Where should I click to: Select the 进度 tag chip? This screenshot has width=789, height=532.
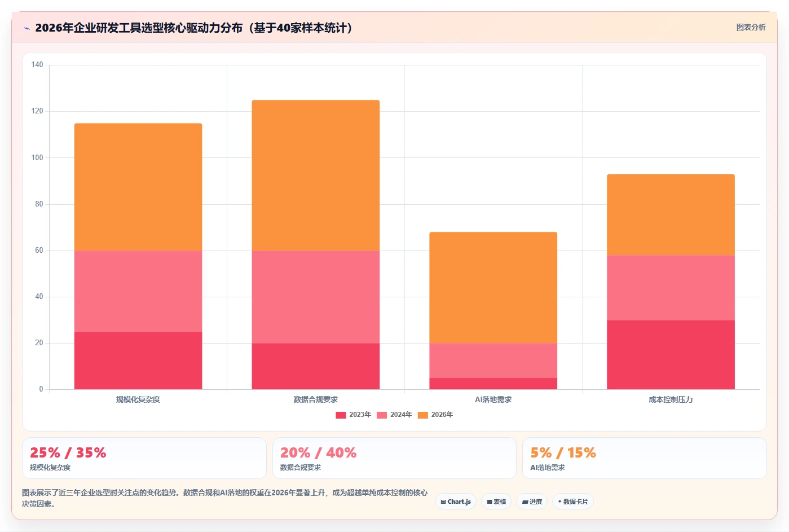click(532, 502)
